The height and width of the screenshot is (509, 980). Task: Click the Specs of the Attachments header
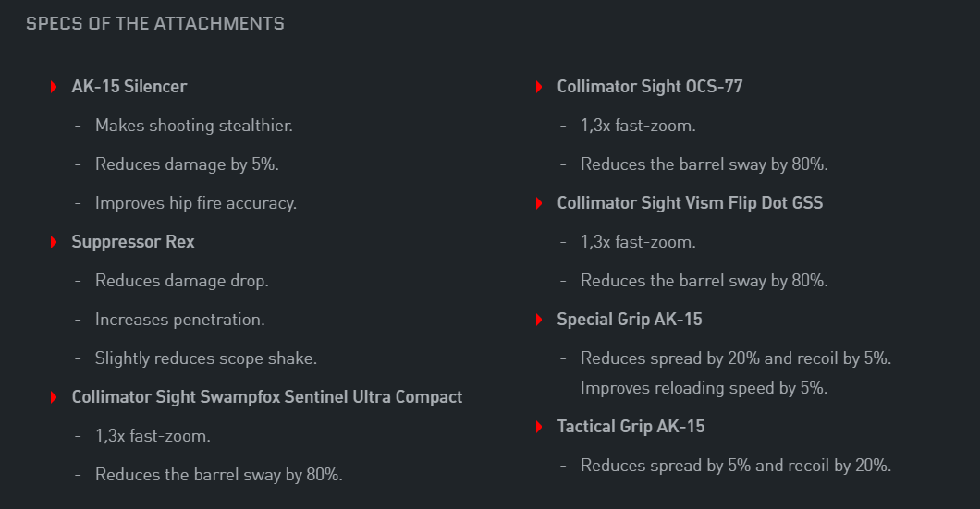pyautogui.click(x=155, y=24)
